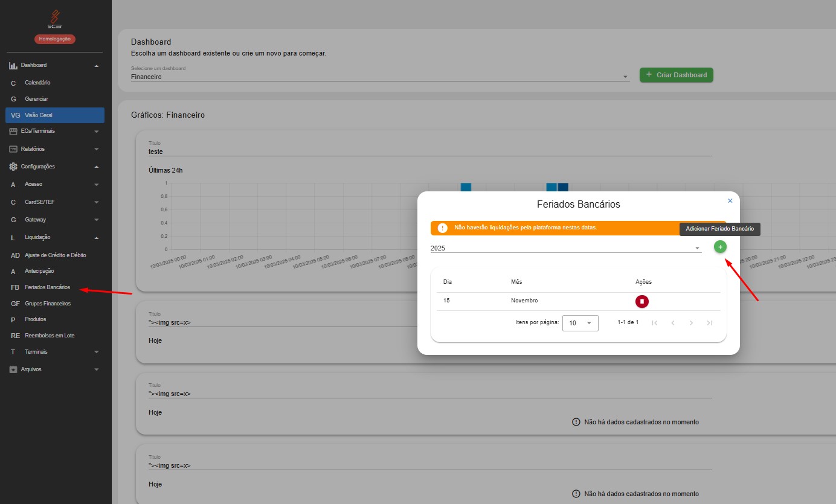Image resolution: width=836 pixels, height=504 pixels.
Task: Jump to last page of holidays
Action: click(710, 323)
